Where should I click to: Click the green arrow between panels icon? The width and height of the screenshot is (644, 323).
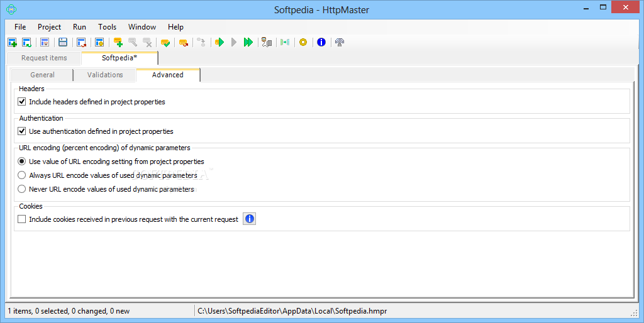tap(285, 42)
